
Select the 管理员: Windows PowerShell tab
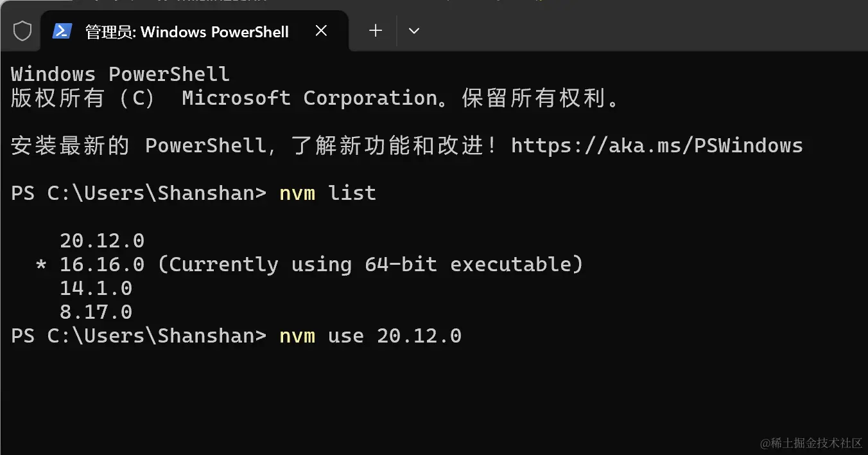click(x=186, y=31)
